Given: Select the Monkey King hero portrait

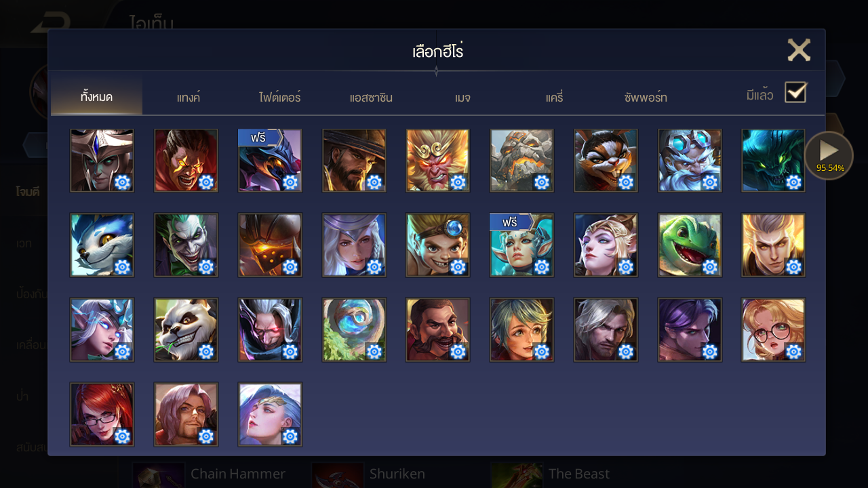Looking at the screenshot, I should pyautogui.click(x=437, y=161).
